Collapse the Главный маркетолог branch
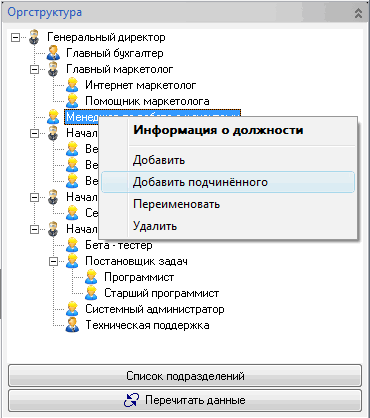The image size is (370, 418). click(x=34, y=69)
